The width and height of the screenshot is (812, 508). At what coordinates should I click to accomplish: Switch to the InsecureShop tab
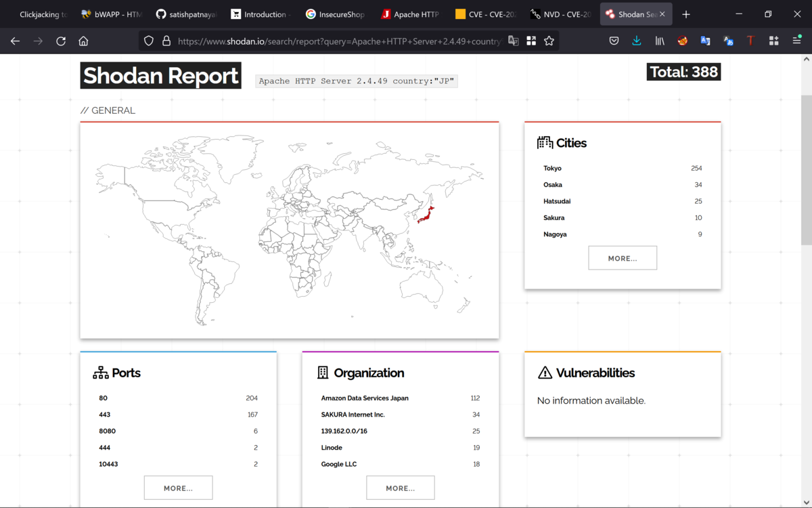335,14
